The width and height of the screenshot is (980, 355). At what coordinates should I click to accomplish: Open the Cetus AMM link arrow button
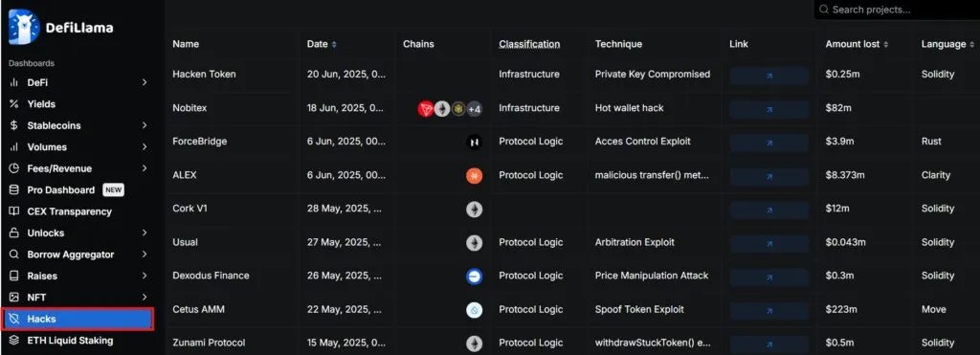769,311
